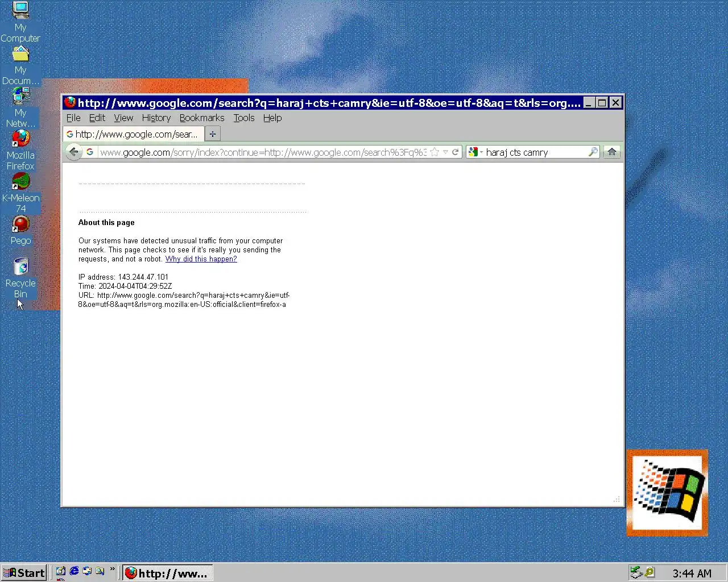Click the 'IP address: 143.244.47.101' line

(x=123, y=277)
